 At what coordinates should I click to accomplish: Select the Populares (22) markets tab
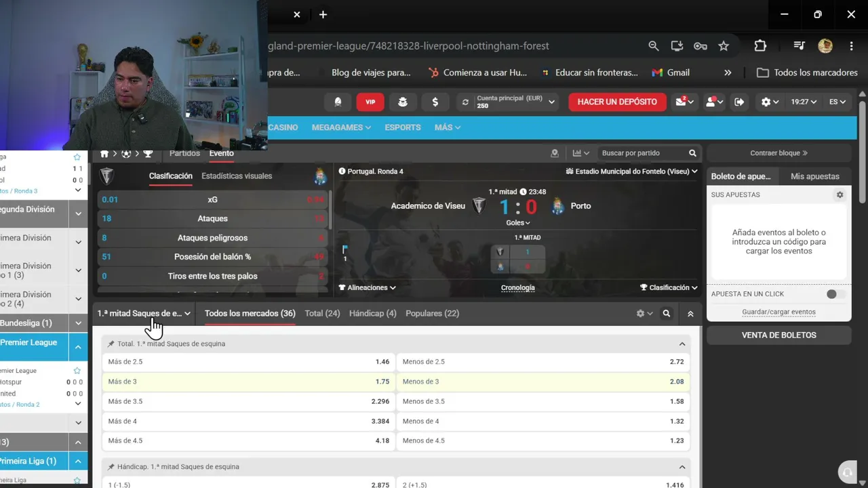pyautogui.click(x=432, y=314)
